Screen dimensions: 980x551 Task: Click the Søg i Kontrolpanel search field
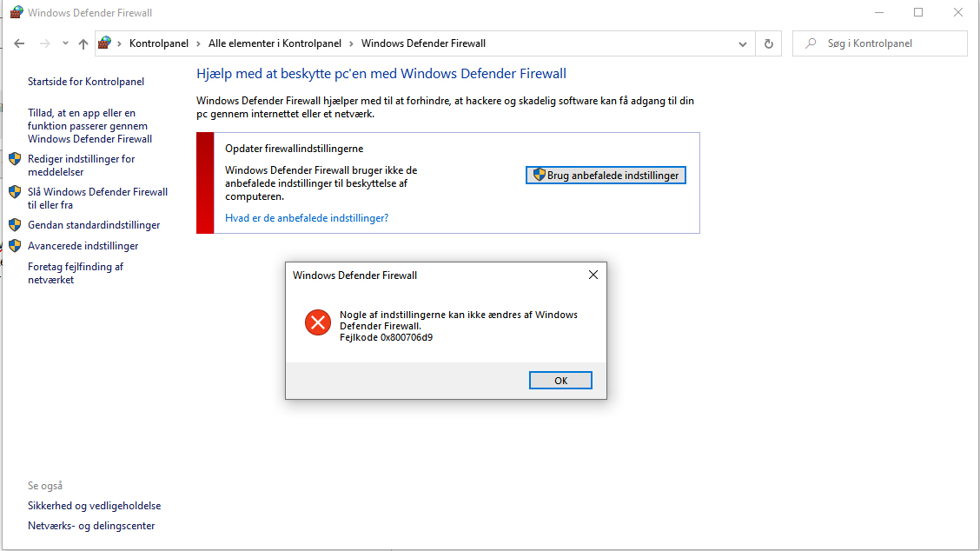point(880,43)
